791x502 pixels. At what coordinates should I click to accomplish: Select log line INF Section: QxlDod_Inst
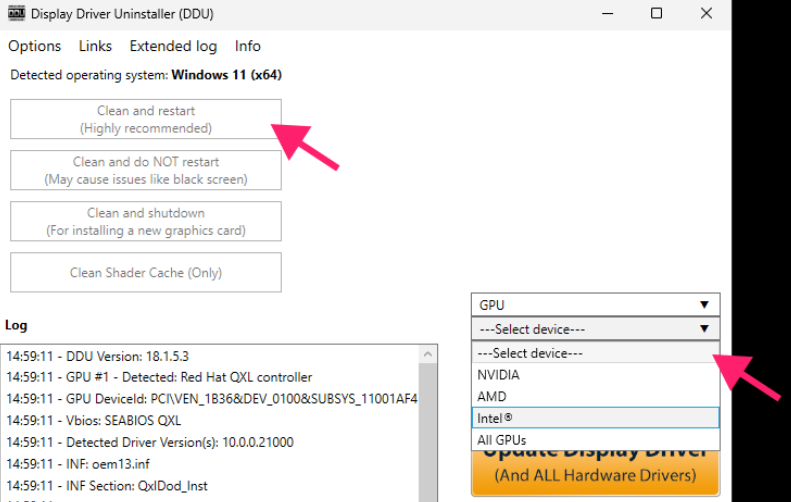[x=107, y=486]
